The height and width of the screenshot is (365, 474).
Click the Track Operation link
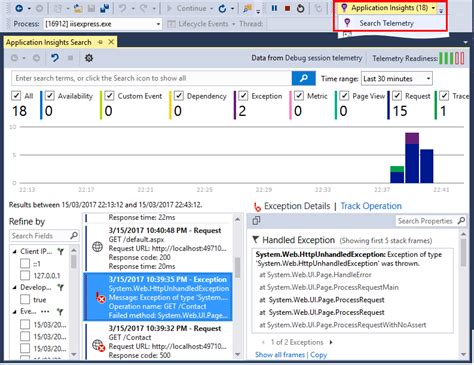click(x=371, y=206)
